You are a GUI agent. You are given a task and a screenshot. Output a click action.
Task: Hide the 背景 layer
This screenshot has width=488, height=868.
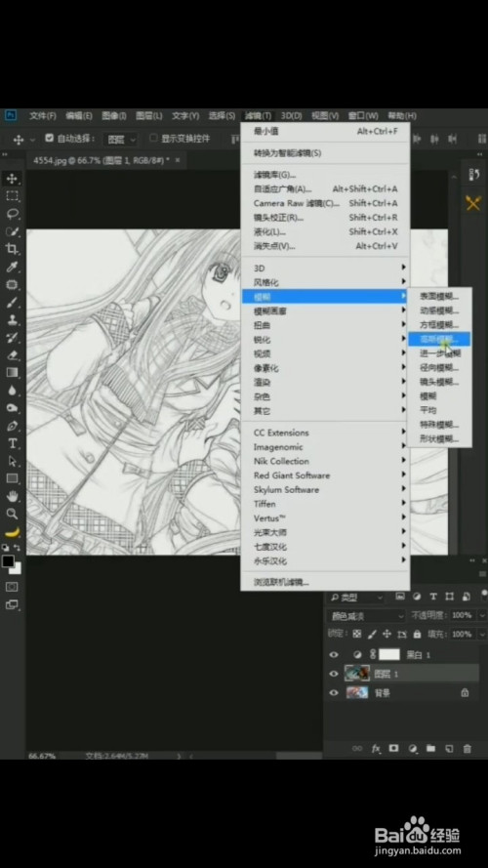(334, 692)
